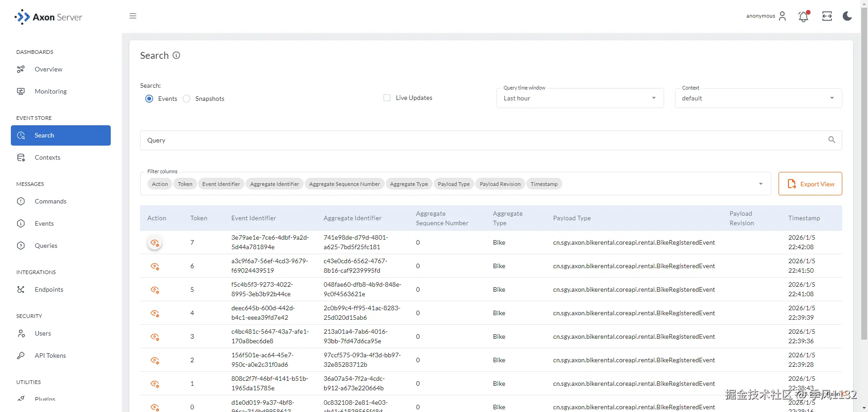868x412 pixels.
Task: Click the Endpoints sidebar icon
Action: 21,289
